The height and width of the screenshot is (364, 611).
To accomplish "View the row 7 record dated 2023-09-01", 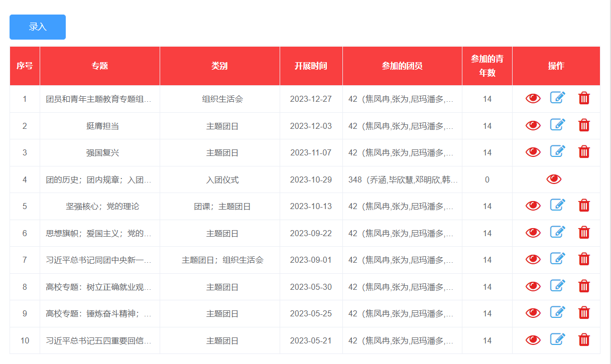I will [533, 260].
